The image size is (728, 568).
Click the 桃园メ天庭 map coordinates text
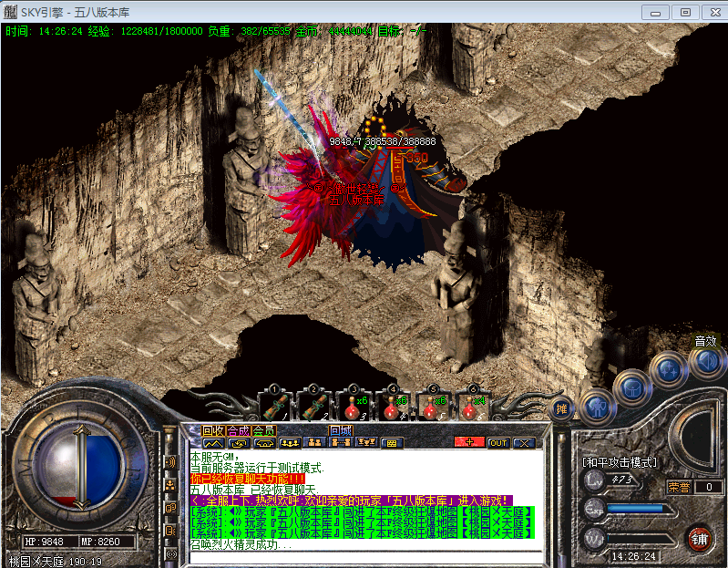coord(56,562)
